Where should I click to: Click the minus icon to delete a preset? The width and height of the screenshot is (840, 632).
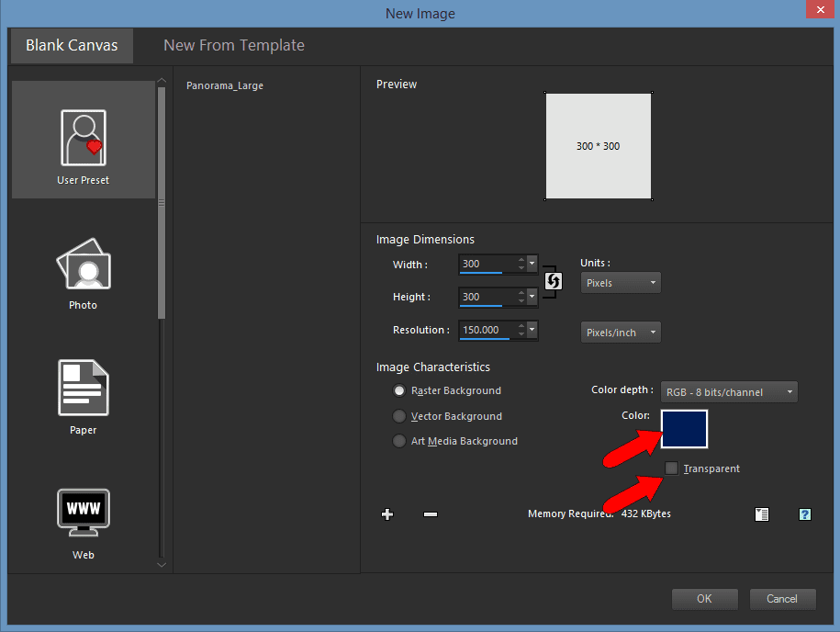(430, 514)
